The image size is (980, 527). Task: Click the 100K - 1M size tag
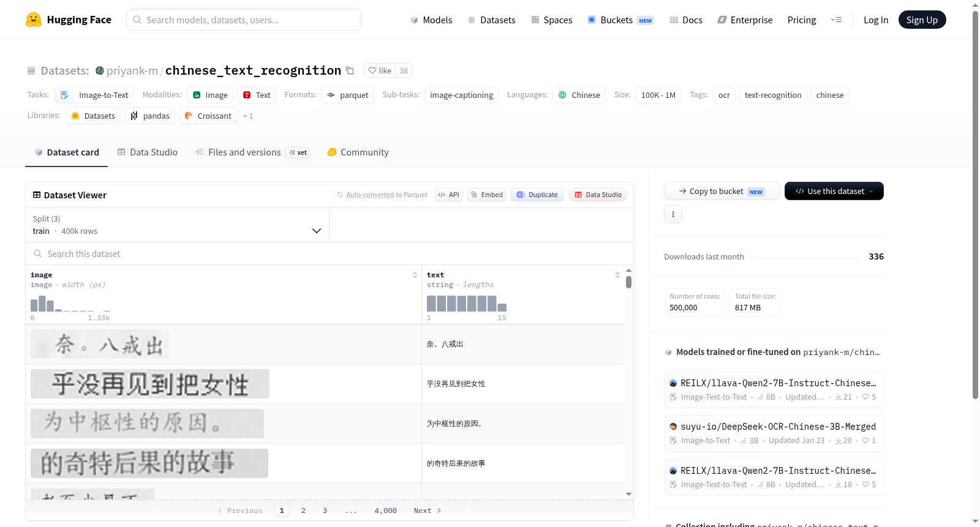(x=658, y=95)
